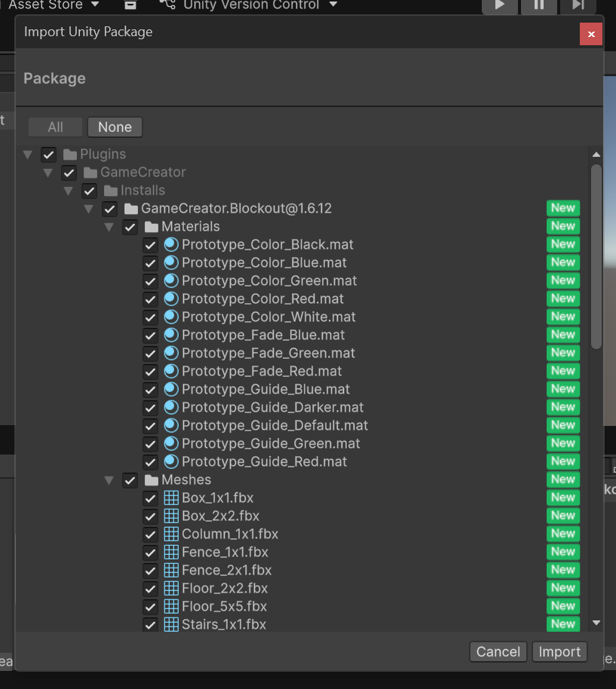Click the Box_1x1.fbx mesh icon
This screenshot has width=616, height=689.
(x=171, y=498)
